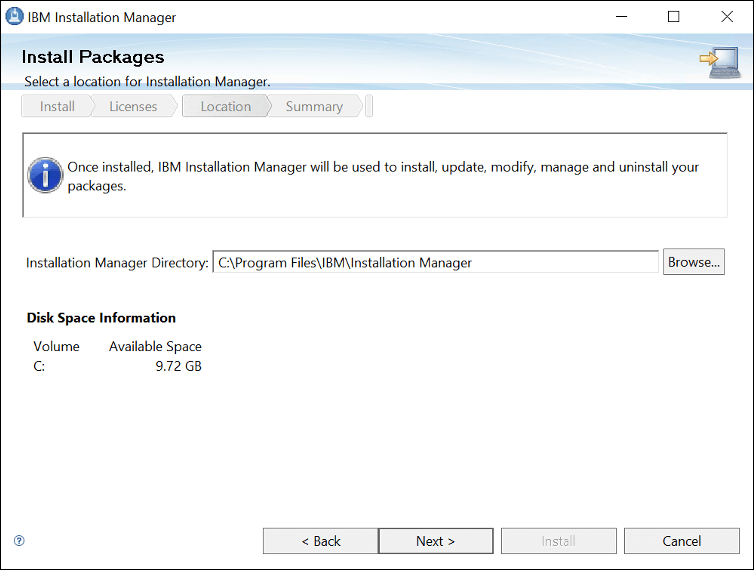
Task: Go to the Install step tab
Action: [57, 106]
